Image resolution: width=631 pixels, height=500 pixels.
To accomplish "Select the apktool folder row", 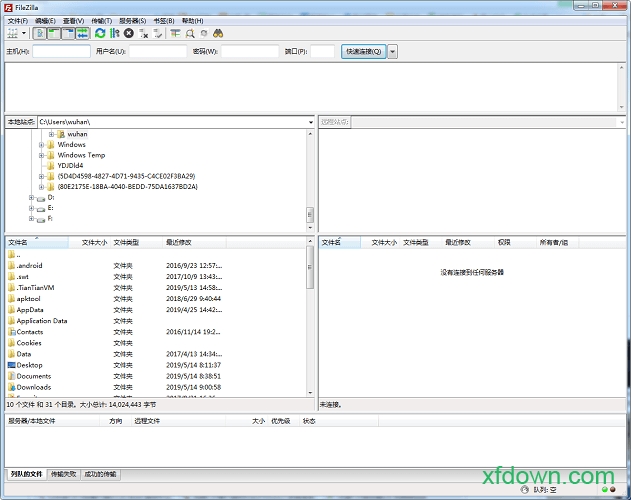I will 156,299.
